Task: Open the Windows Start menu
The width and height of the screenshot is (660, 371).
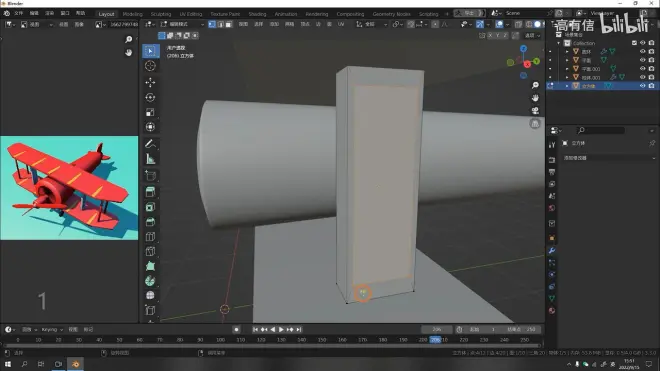Action: 8,364
